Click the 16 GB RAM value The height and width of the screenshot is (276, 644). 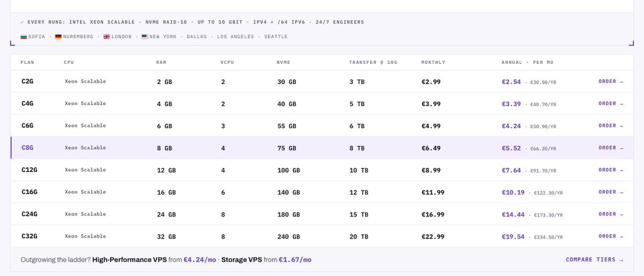[x=166, y=192]
